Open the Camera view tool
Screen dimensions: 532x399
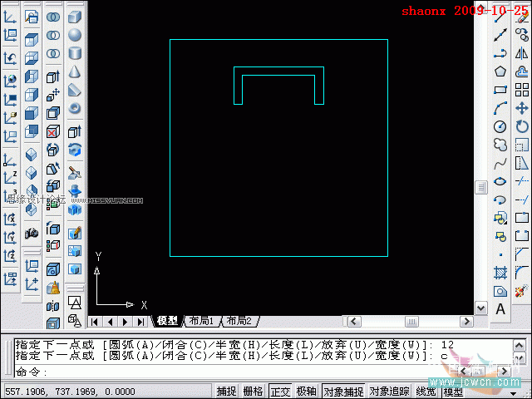pyautogui.click(x=32, y=233)
